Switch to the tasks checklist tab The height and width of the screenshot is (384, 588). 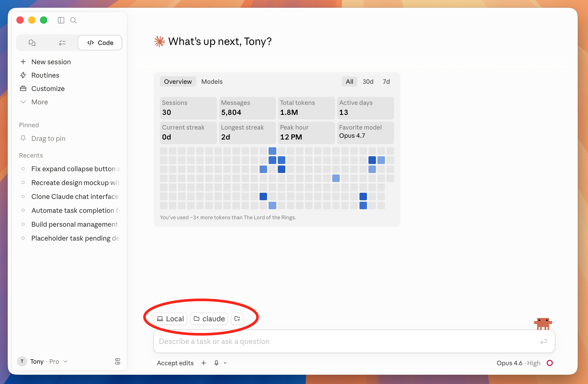pyautogui.click(x=62, y=43)
